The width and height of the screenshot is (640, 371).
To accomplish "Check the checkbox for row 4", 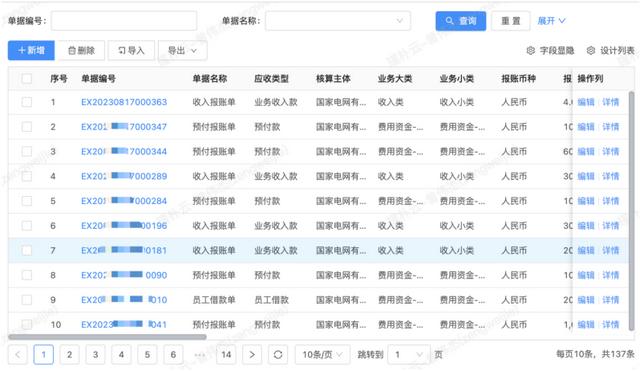I will pyautogui.click(x=27, y=176).
